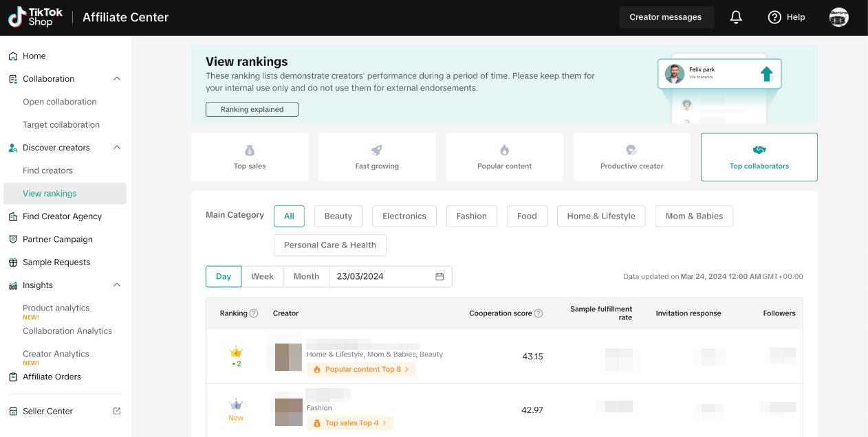Open Creator messages

665,17
